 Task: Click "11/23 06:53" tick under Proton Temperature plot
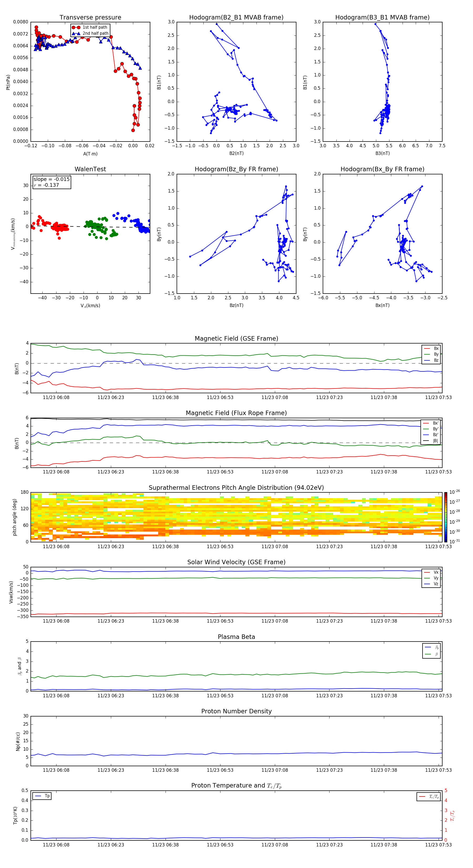(x=220, y=845)
